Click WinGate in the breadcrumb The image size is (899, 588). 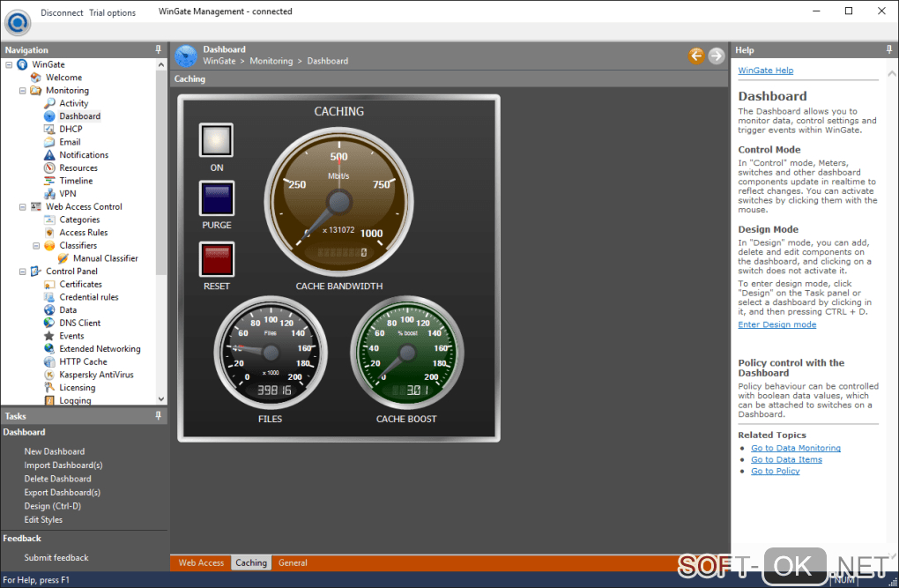click(219, 61)
